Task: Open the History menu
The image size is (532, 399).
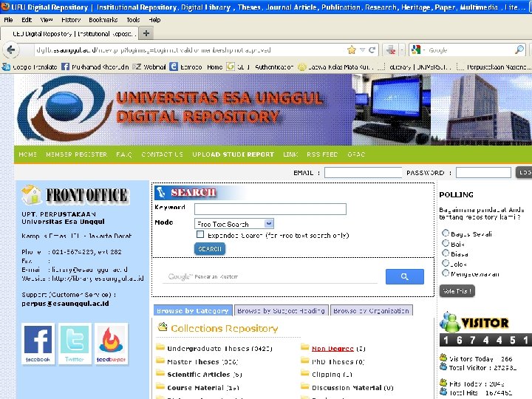Action: click(71, 20)
